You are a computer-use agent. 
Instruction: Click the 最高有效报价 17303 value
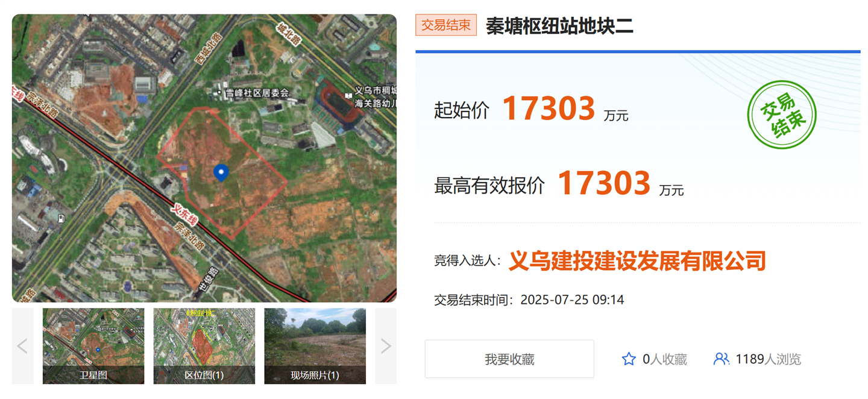604,183
